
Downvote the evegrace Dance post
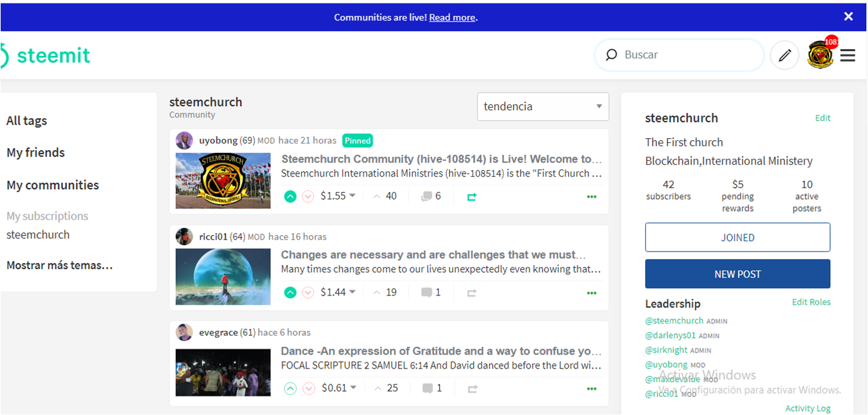(x=308, y=388)
